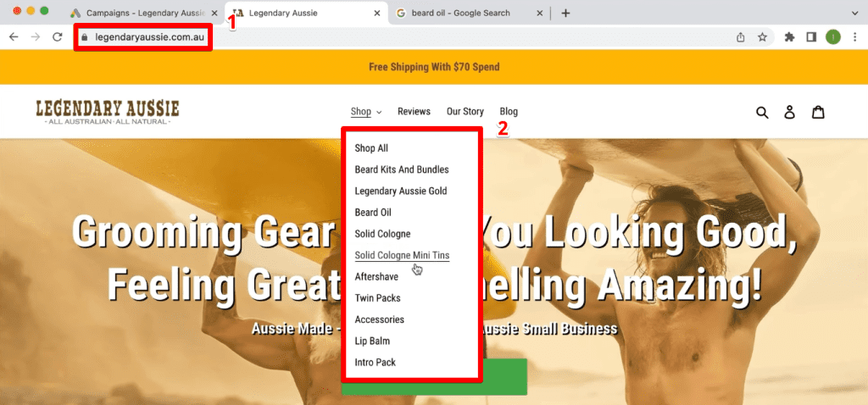Select the Solid Cologne menu entry
Image resolution: width=868 pixels, height=405 pixels.
pyautogui.click(x=382, y=234)
